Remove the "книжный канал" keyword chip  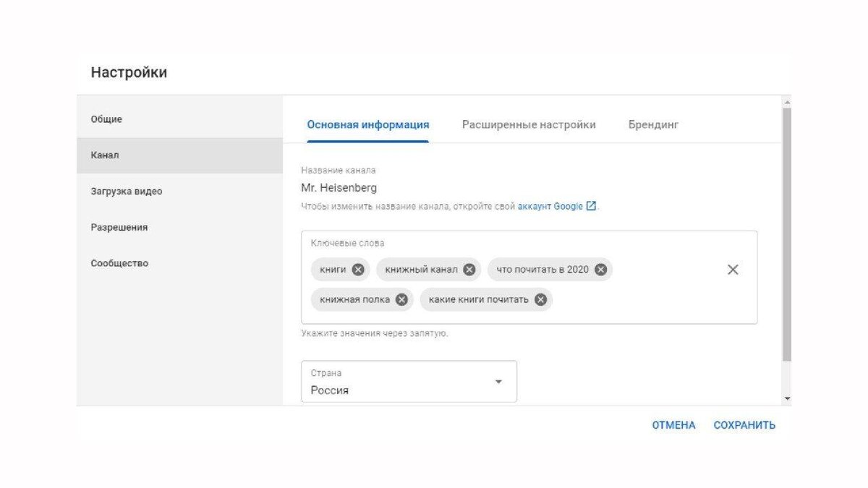click(469, 270)
